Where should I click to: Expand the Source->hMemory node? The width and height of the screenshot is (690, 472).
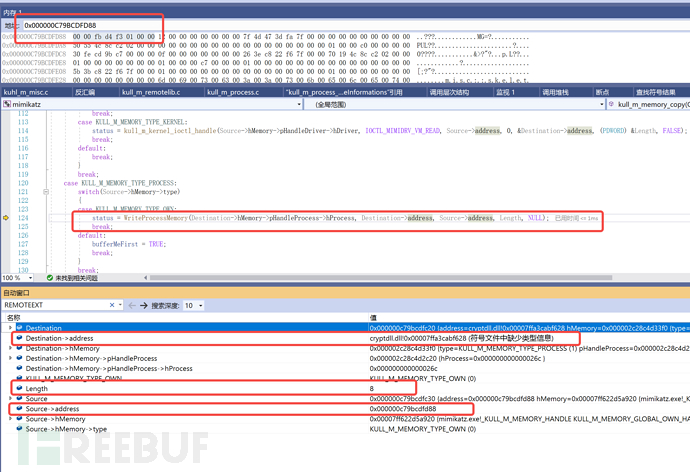(10, 418)
